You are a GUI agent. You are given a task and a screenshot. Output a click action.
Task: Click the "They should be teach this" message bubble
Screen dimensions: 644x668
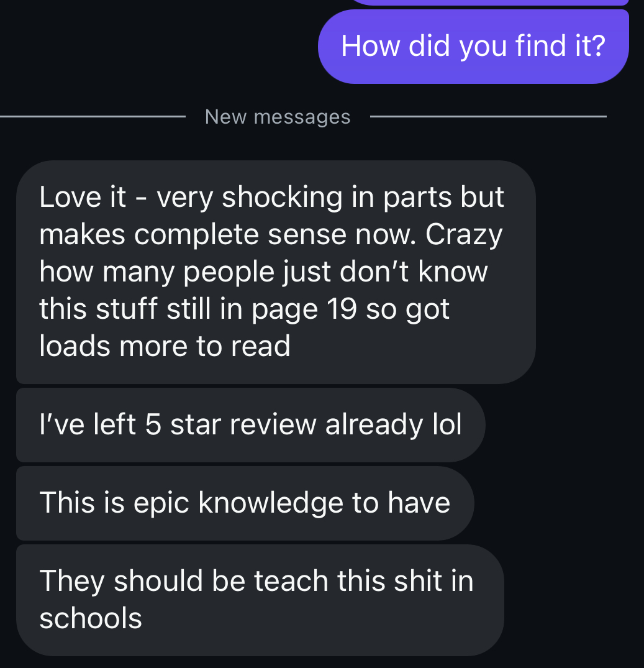[x=260, y=600]
